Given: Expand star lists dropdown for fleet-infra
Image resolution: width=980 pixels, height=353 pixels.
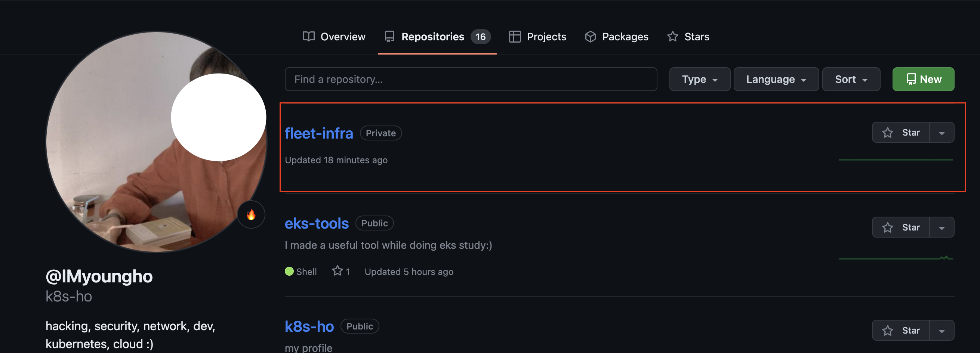Looking at the screenshot, I should [x=942, y=132].
